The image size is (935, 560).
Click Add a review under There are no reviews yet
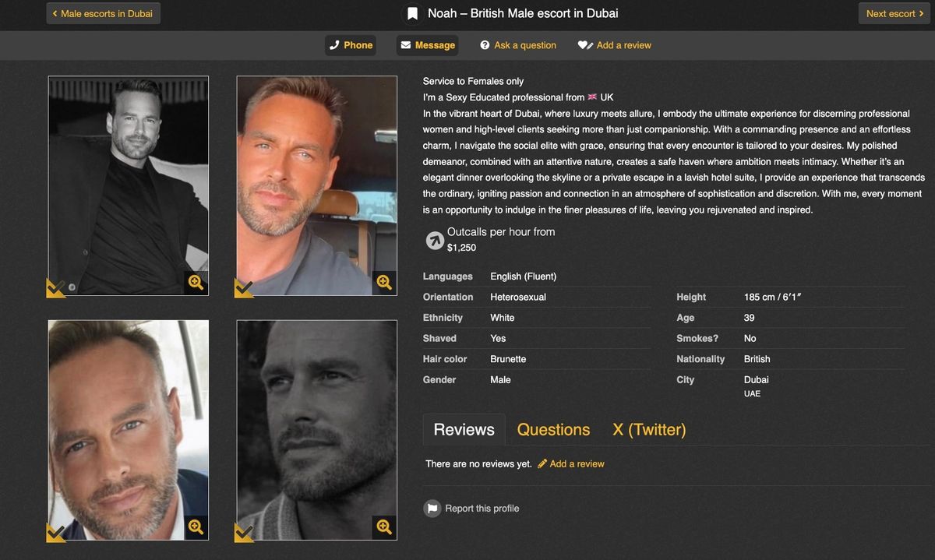[x=577, y=463]
